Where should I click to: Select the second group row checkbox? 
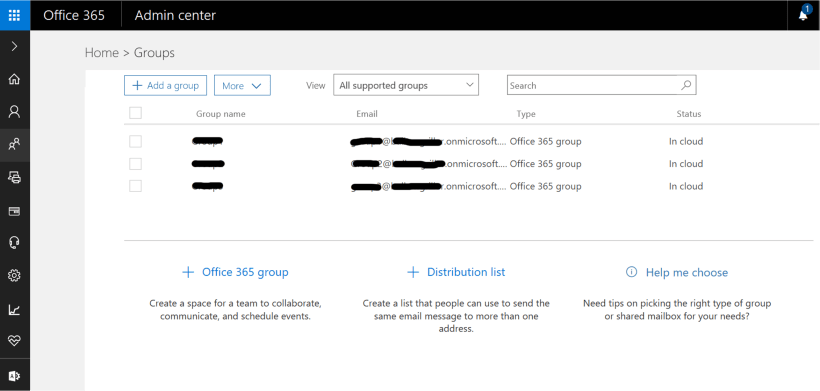point(135,164)
